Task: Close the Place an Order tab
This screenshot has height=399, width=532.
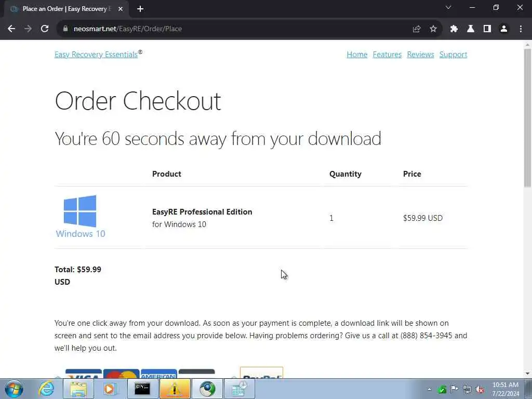Action: pyautogui.click(x=121, y=9)
